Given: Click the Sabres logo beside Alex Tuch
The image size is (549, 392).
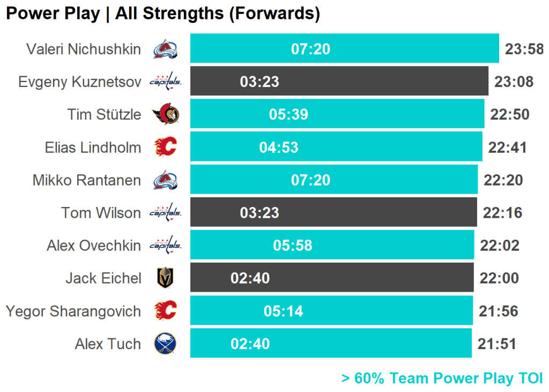Looking at the screenshot, I should 165,344.
